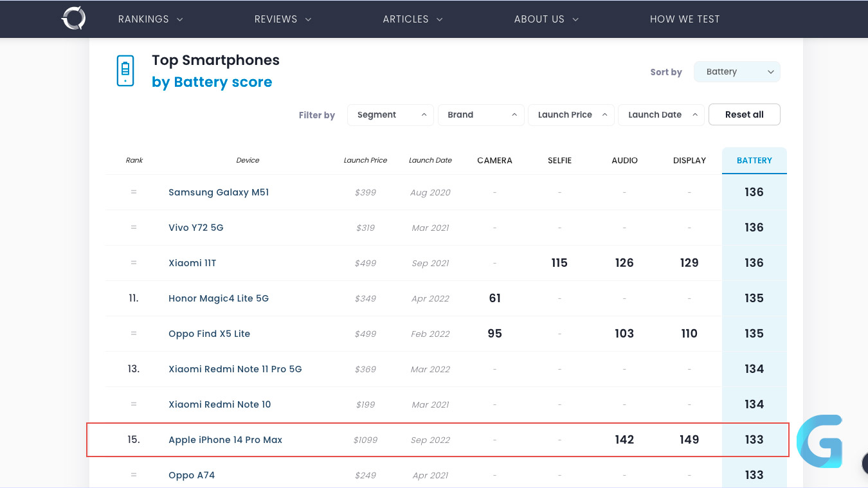Click Samsung Galaxy M51 battery score 136
Image resolution: width=868 pixels, height=488 pixels.
point(754,192)
